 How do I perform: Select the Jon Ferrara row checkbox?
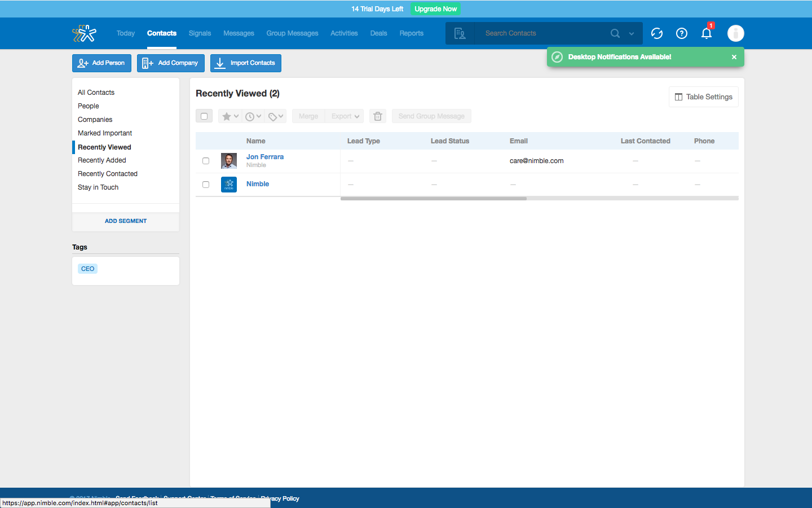(x=206, y=161)
